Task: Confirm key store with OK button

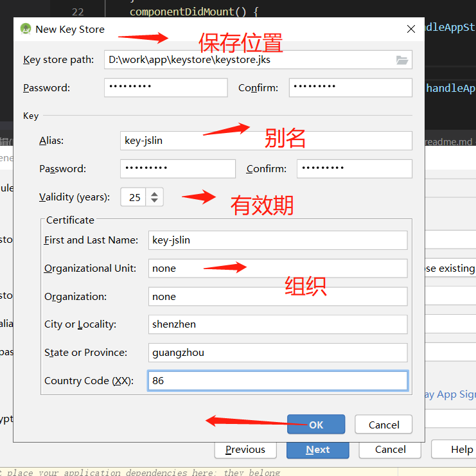Action: pos(316,425)
